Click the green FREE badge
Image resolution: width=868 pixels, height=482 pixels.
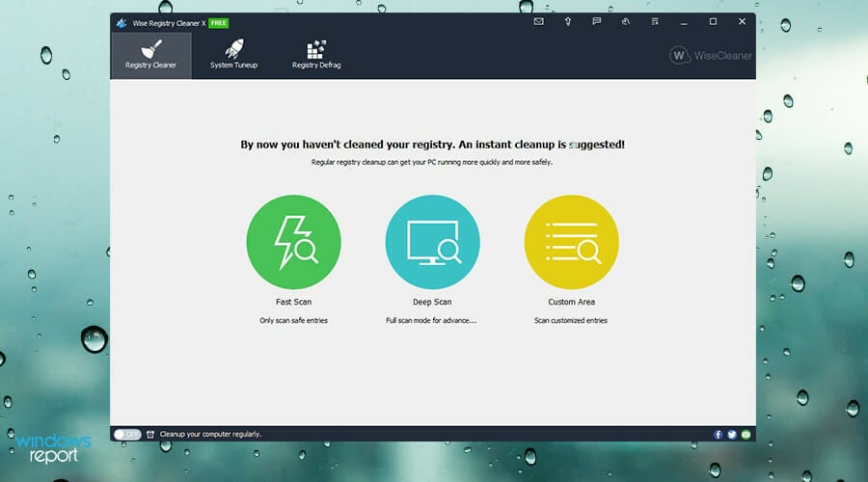click(x=218, y=23)
